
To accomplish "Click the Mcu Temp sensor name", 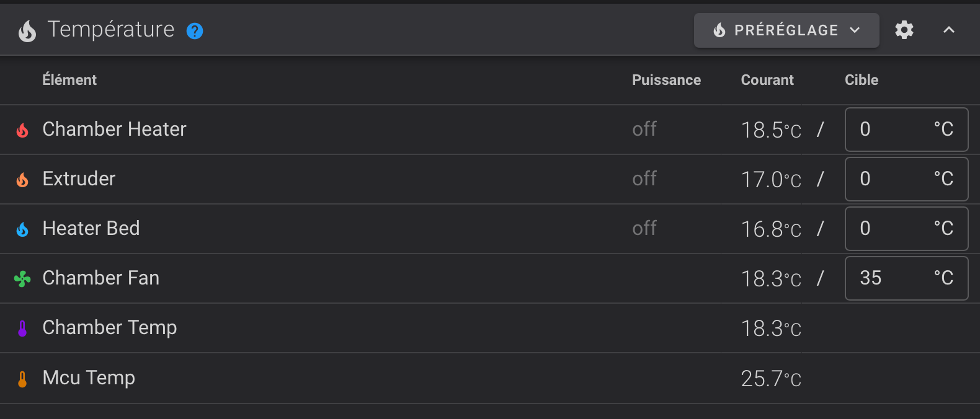I will pyautogui.click(x=89, y=377).
